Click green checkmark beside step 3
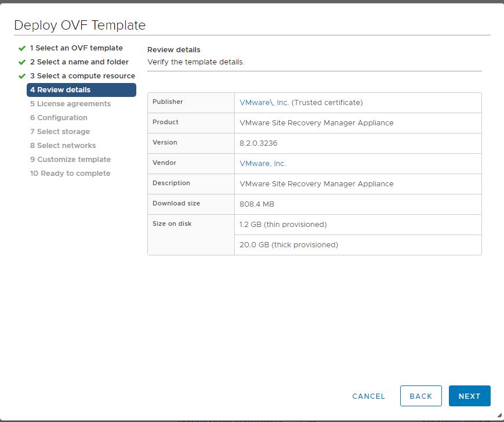 [22, 76]
